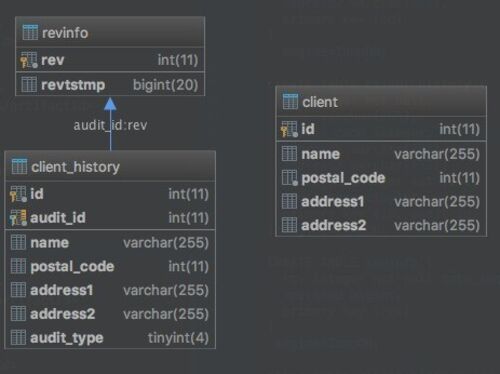Select int(11) type of client id
Image resolution: width=500 pixels, height=374 pixels.
[x=460, y=129]
